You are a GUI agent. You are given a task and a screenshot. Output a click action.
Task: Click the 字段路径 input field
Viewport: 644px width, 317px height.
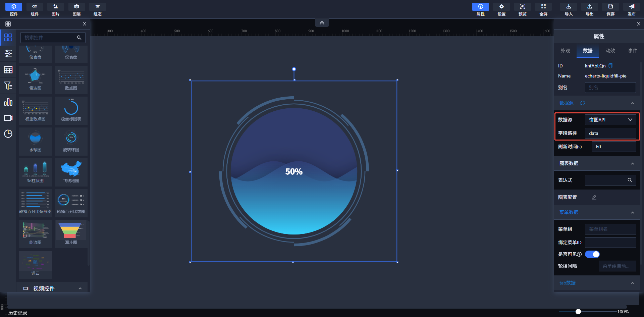pos(610,133)
